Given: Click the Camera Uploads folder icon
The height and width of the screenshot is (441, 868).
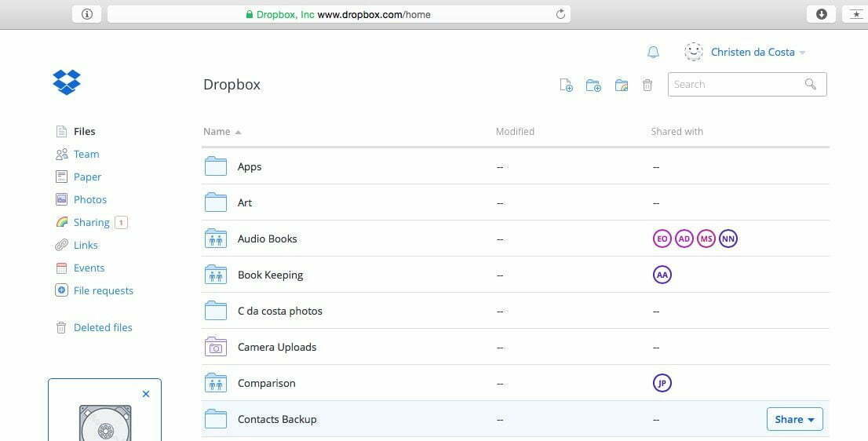Looking at the screenshot, I should [216, 347].
